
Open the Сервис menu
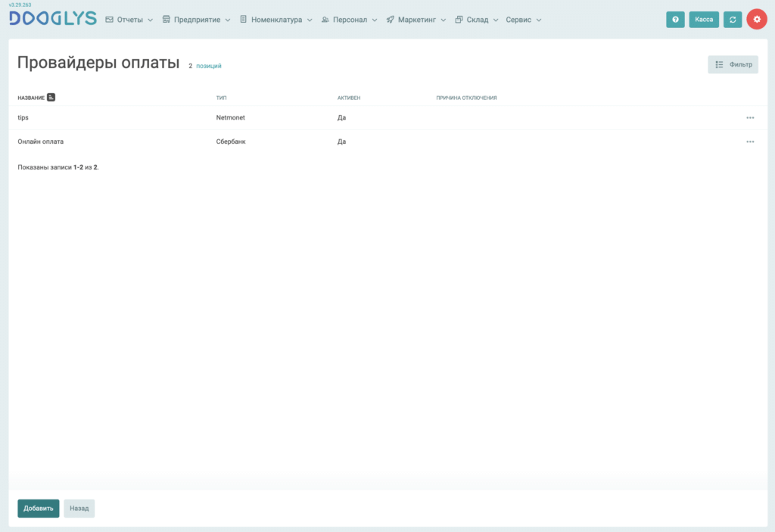(x=524, y=20)
